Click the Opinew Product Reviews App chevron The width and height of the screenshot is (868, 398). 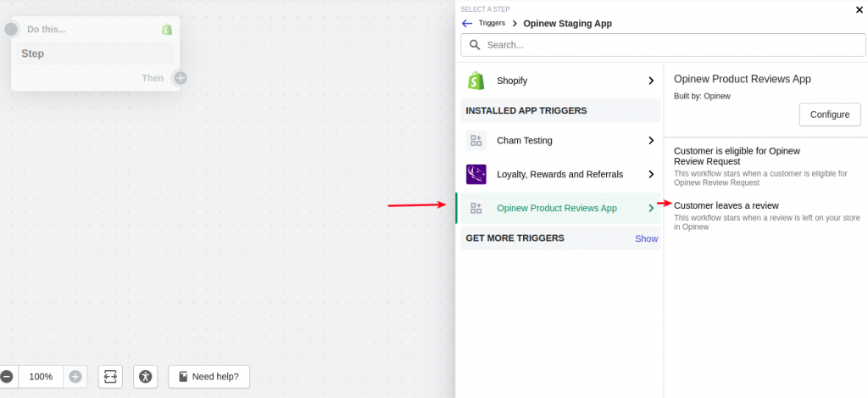652,209
